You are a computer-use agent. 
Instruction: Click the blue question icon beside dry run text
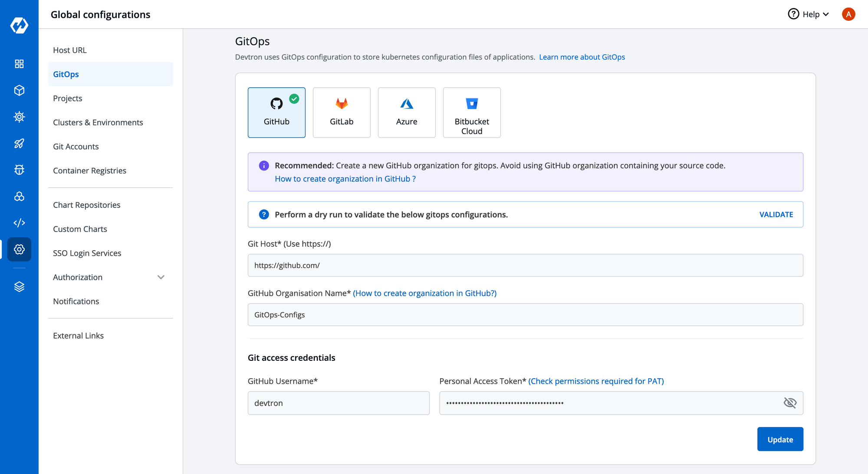[x=264, y=214]
